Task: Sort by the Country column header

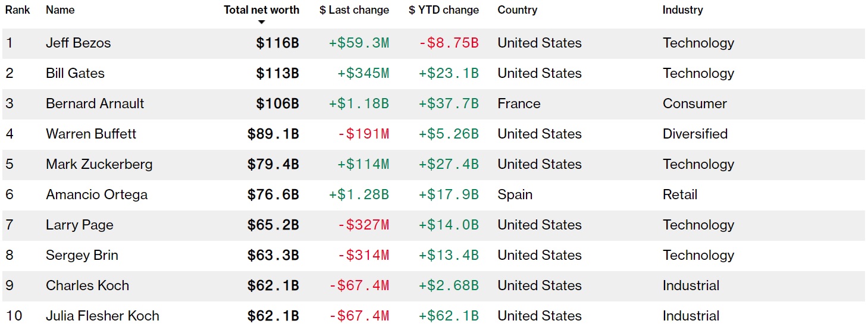Action: pyautogui.click(x=517, y=10)
